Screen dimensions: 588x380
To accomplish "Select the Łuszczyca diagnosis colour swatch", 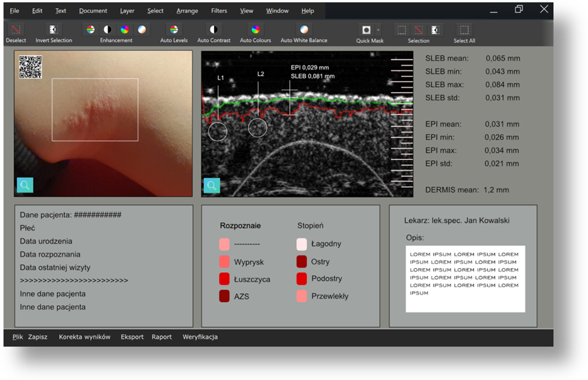I will (224, 279).
